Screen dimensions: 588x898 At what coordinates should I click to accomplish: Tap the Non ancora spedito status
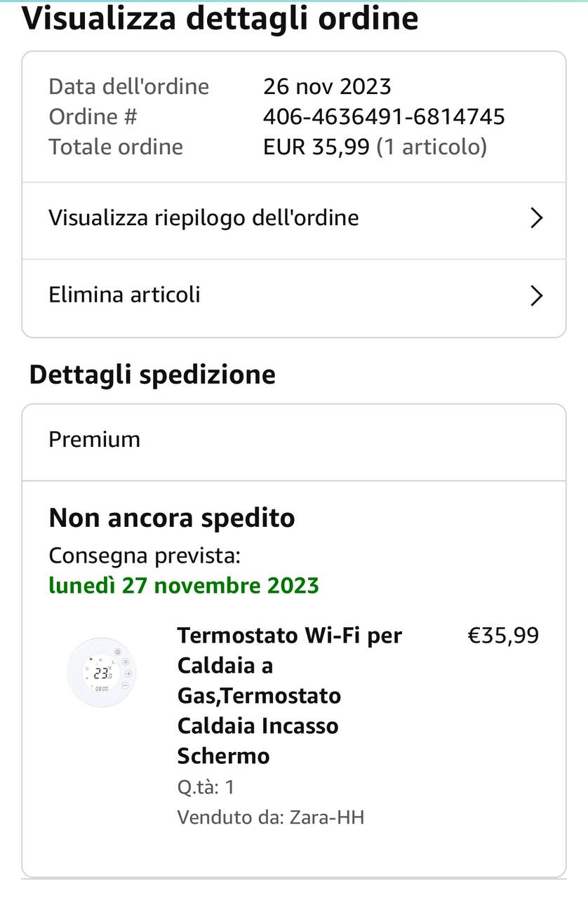pyautogui.click(x=172, y=518)
